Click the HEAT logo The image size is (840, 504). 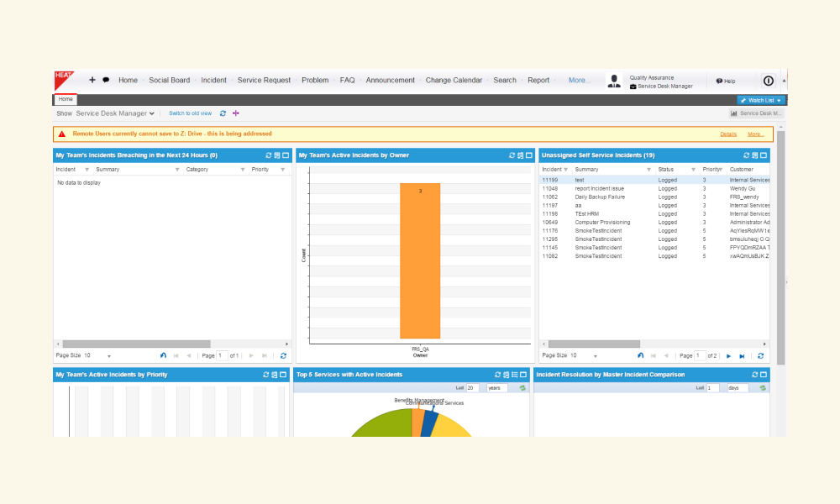click(x=64, y=81)
